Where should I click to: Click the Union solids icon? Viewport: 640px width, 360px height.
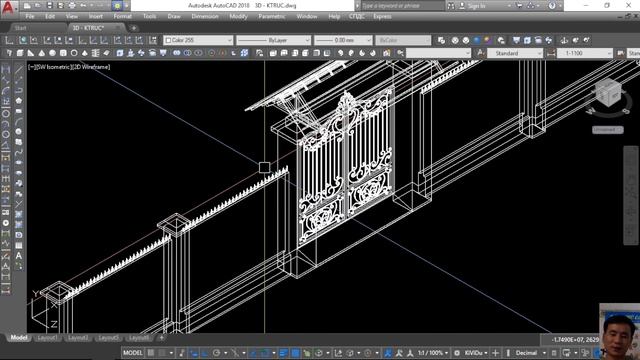click(177, 53)
